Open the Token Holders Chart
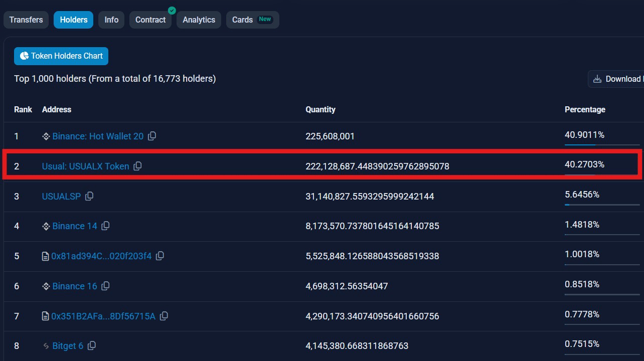 pos(61,56)
